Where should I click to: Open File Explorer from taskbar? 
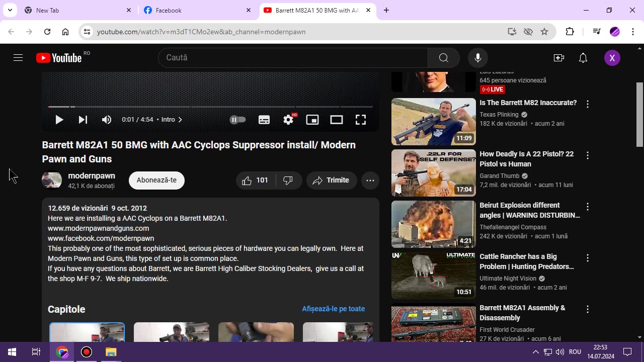point(111,352)
